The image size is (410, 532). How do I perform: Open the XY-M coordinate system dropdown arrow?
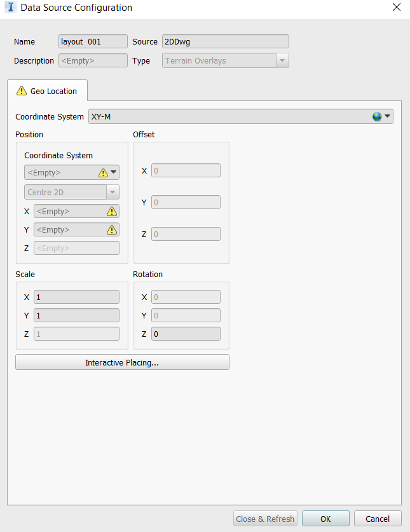[x=388, y=116]
